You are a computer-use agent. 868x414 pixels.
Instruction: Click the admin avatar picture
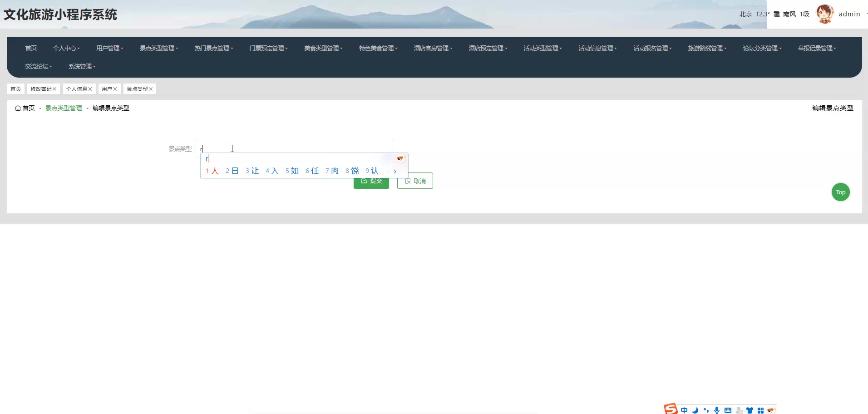825,14
